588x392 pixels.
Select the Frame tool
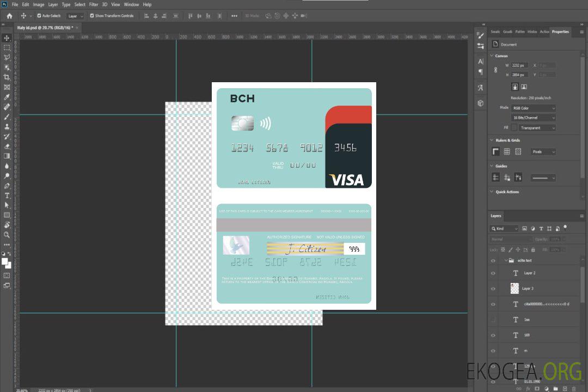pos(7,87)
